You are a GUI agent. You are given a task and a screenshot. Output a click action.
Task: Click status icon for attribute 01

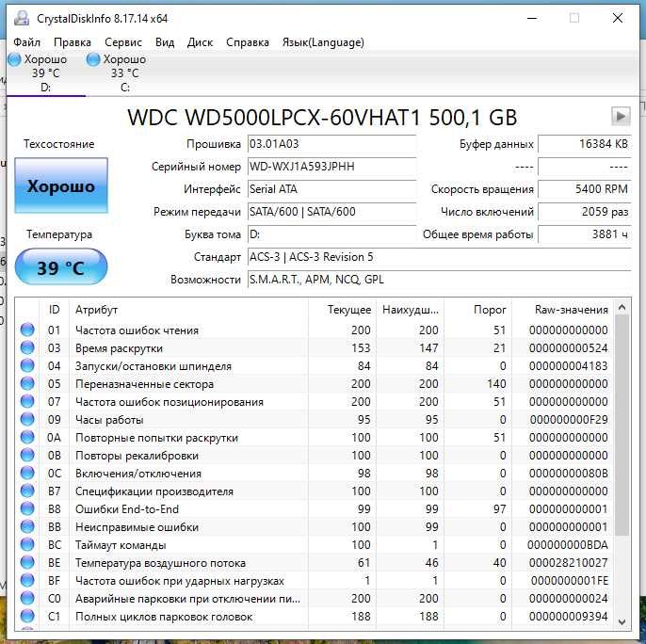pyautogui.click(x=27, y=330)
